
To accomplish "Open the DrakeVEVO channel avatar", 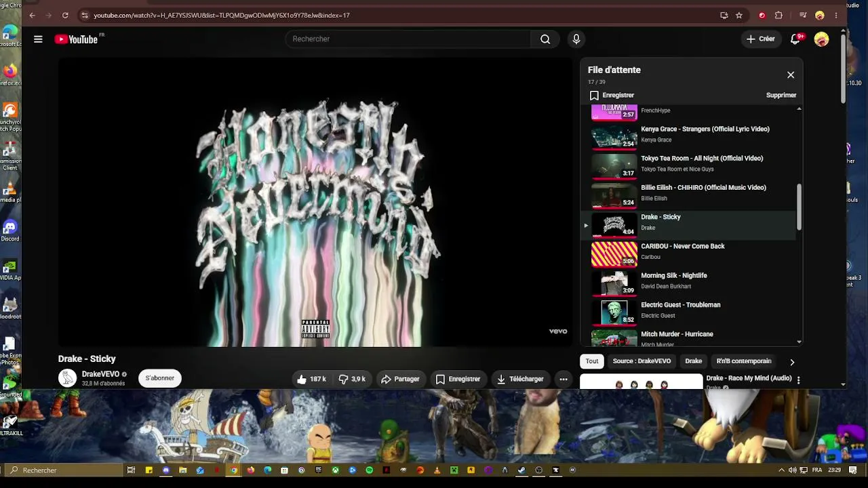I will [x=68, y=378].
